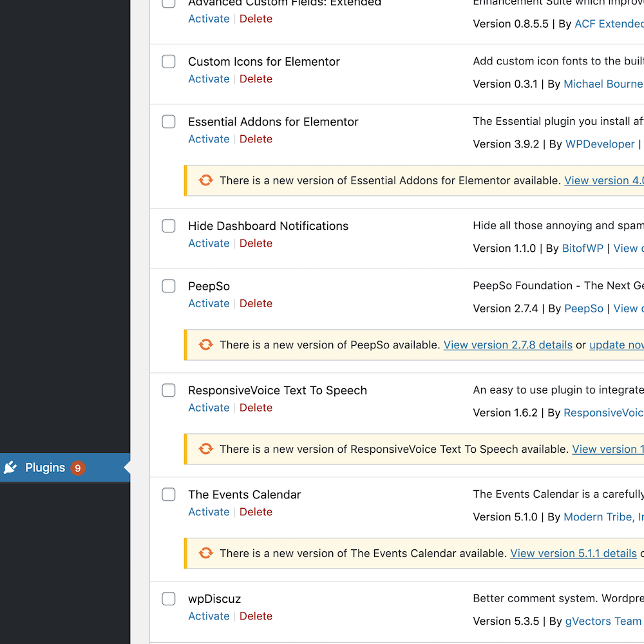Activate the ResponsiveVoice Text To Speech plugin

pos(209,407)
